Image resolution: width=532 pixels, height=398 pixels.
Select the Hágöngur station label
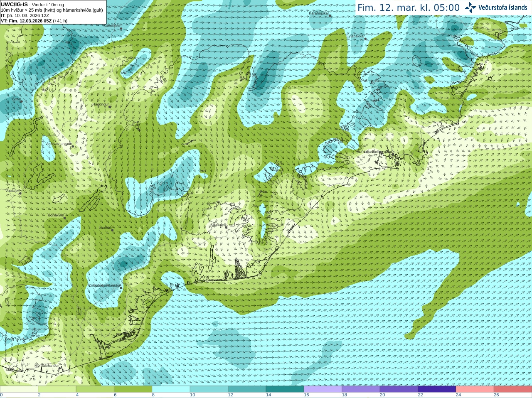[101, 104]
